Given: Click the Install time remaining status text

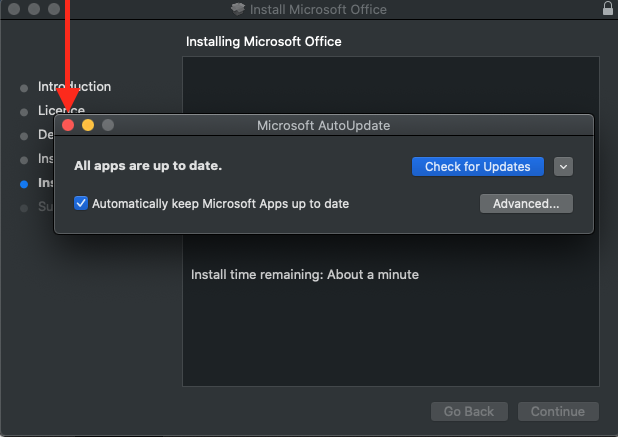Looking at the screenshot, I should (x=305, y=274).
